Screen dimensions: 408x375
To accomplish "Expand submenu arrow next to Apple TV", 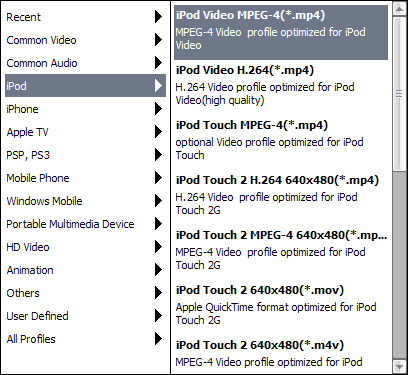I will point(158,132).
